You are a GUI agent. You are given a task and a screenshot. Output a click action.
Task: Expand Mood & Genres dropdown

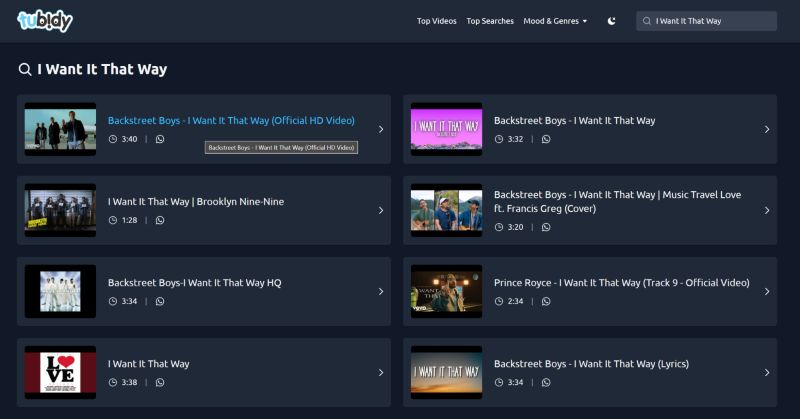coord(555,21)
